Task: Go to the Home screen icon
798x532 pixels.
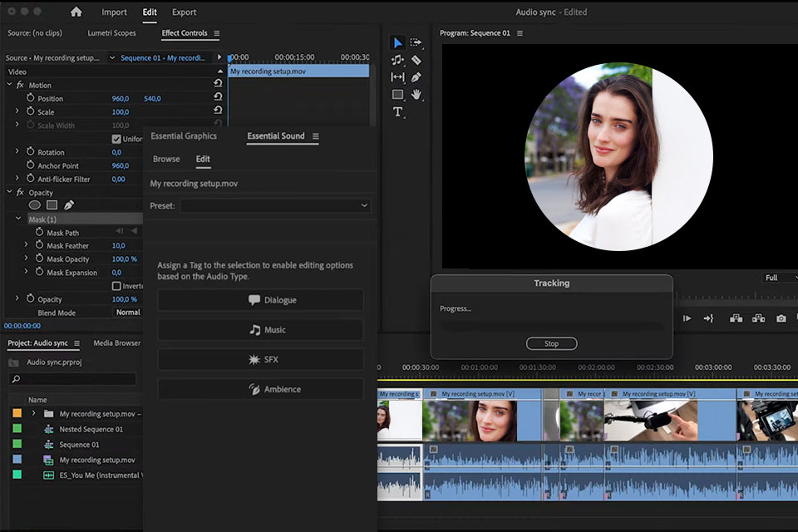Action: point(76,12)
